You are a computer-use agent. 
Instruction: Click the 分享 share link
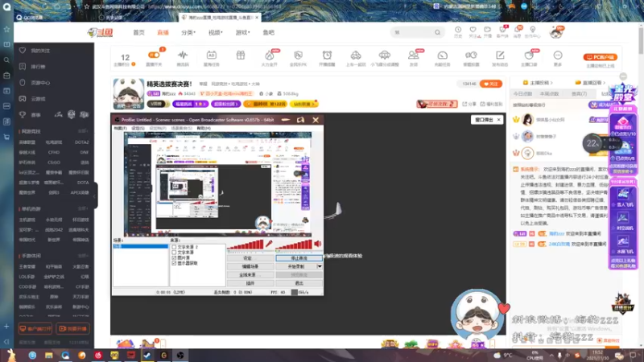[x=469, y=105]
